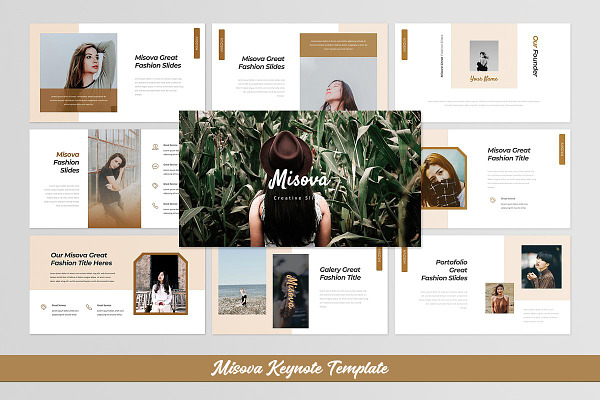Click the beach photo in the gallery slide

242,281
